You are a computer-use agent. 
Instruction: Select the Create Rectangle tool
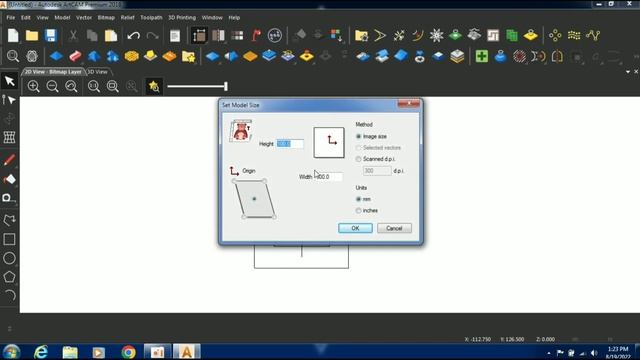pyautogui.click(x=9, y=239)
